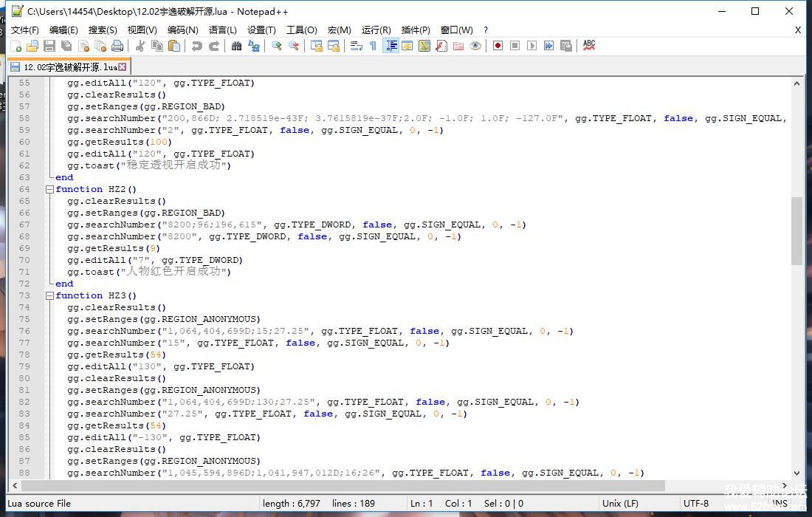Open the 设置(T) menu
Screen dimensions: 812x517
pos(261,30)
